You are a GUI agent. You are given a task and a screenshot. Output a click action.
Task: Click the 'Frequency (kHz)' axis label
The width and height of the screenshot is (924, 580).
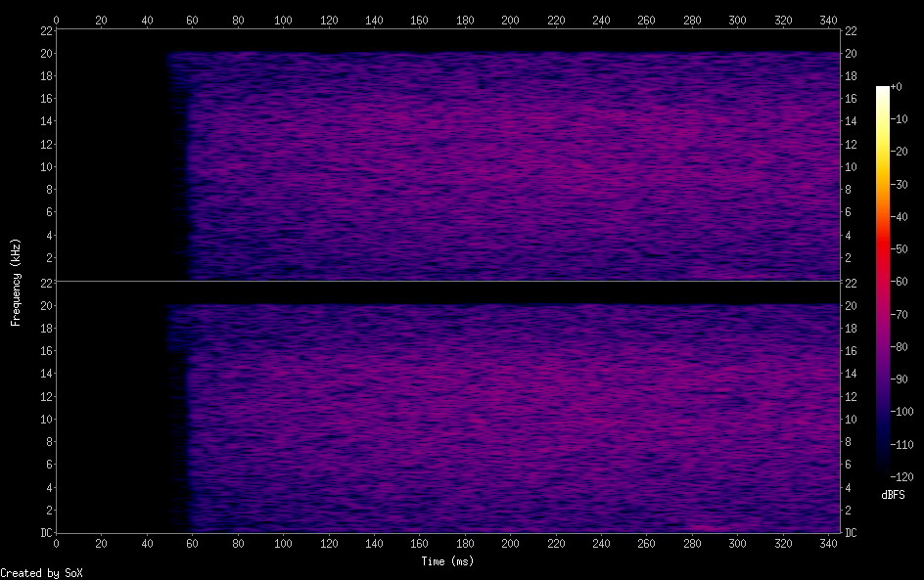15,282
